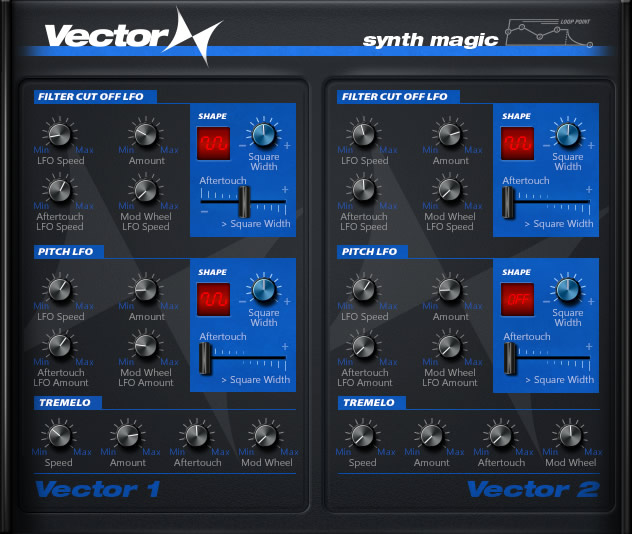Toggle Vector 2 Pitch LFO OFF shape display
The width and height of the screenshot is (632, 534).
click(x=517, y=299)
